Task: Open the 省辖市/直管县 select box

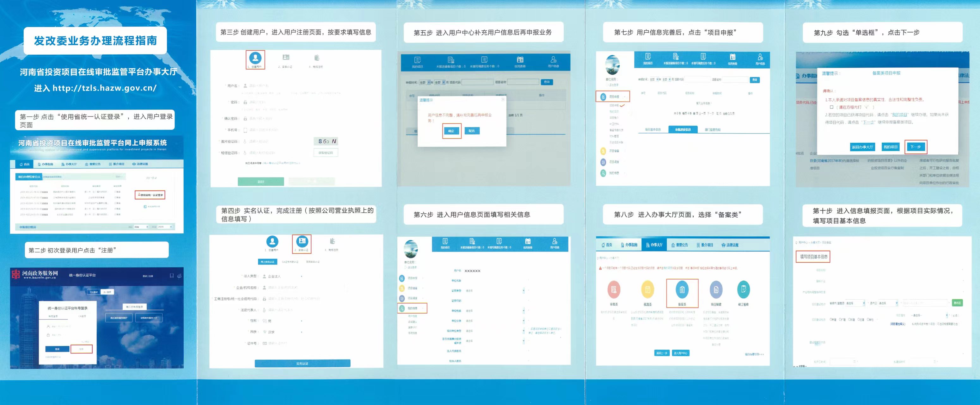Action: (854, 303)
